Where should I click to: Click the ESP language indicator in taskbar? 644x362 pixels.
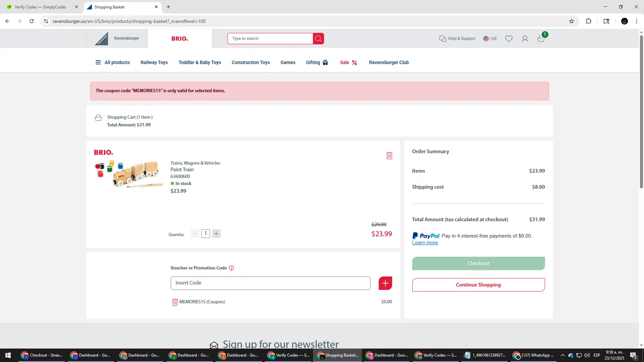597,355
